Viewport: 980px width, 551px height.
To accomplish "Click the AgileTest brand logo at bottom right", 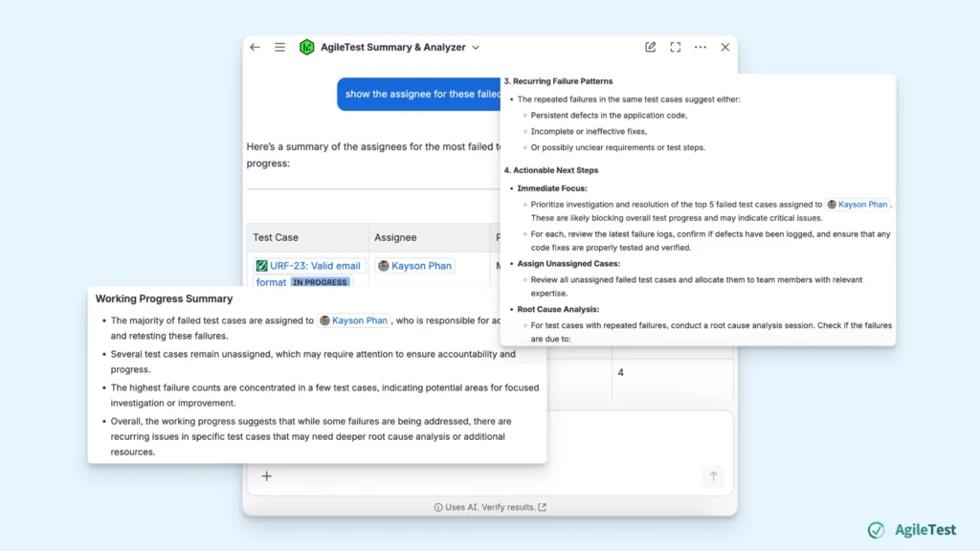I will (x=912, y=530).
